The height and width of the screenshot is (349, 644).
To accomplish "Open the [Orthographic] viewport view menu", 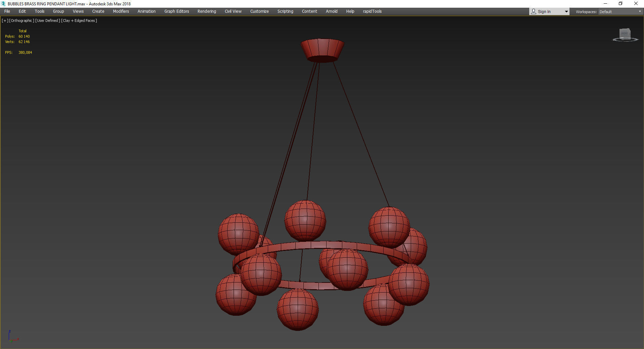I will point(21,20).
